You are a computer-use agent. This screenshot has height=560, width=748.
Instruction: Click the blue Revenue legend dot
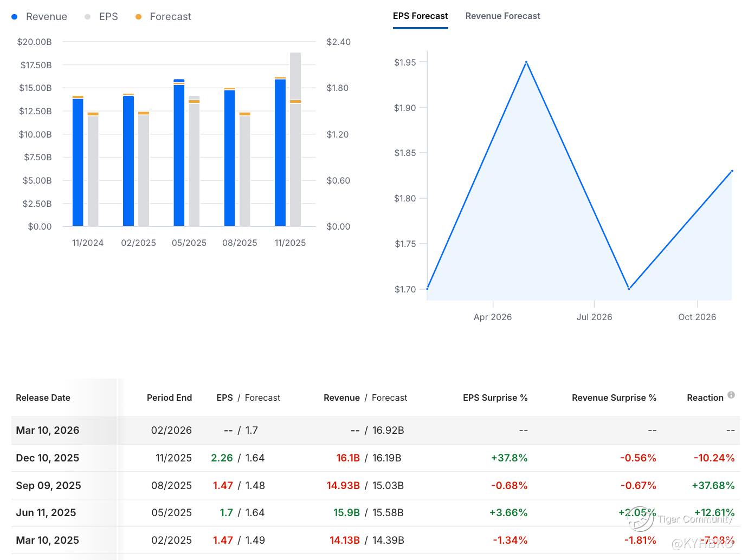click(15, 17)
